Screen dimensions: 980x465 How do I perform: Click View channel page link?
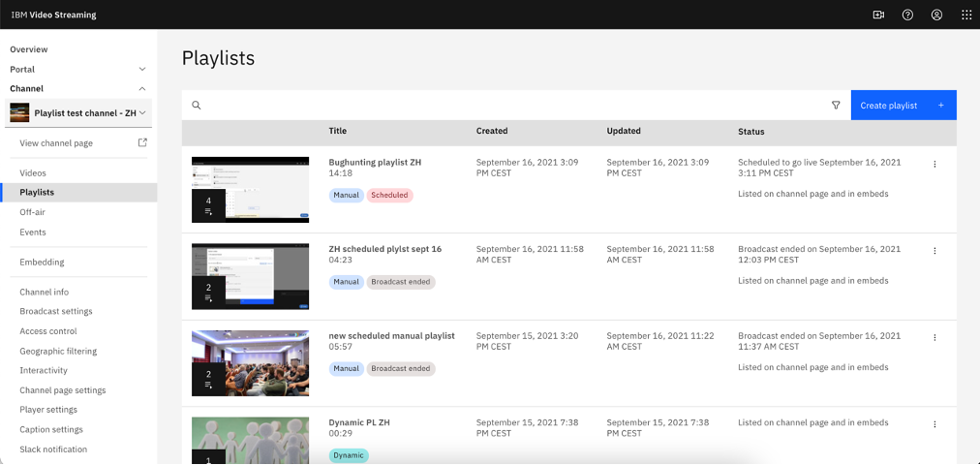pyautogui.click(x=56, y=143)
